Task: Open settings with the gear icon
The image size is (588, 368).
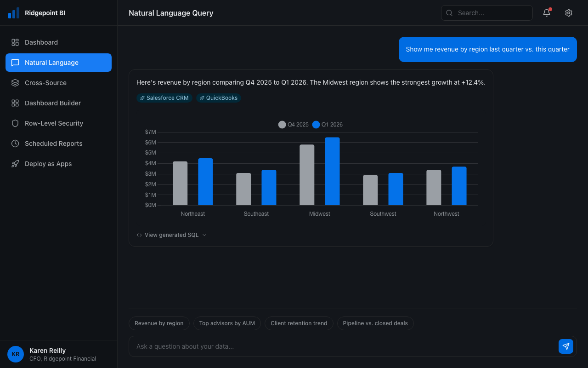Action: pyautogui.click(x=569, y=13)
